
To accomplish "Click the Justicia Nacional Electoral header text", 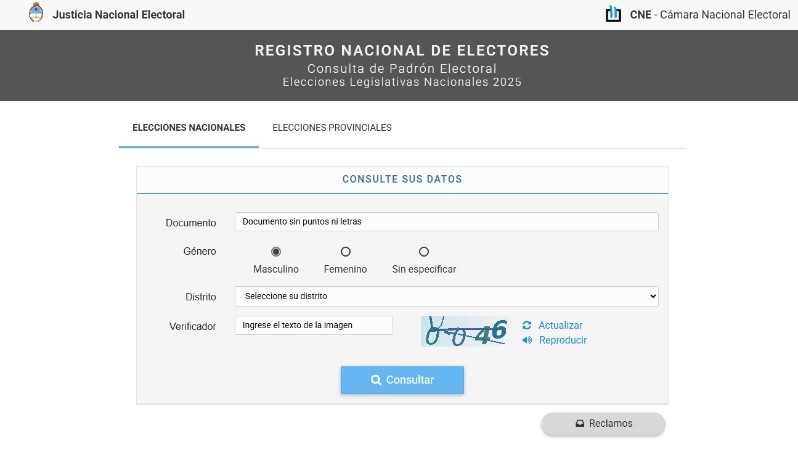I will coord(118,15).
